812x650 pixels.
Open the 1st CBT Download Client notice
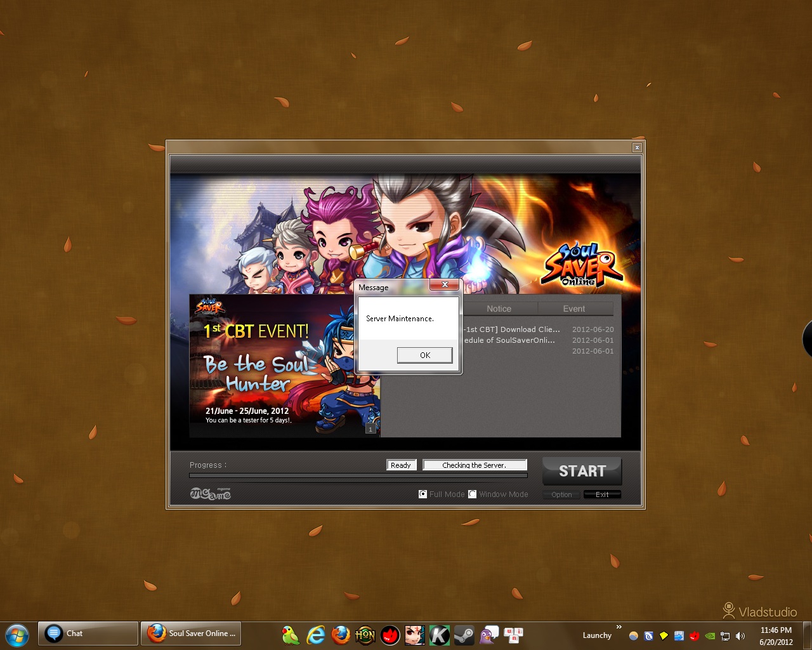(x=512, y=329)
